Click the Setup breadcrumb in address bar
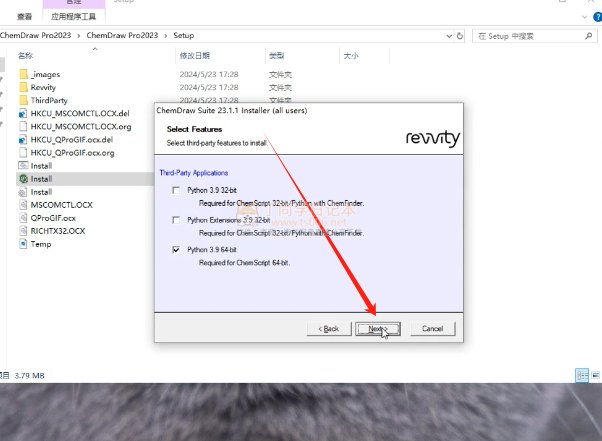The height and width of the screenshot is (441, 602). [184, 35]
